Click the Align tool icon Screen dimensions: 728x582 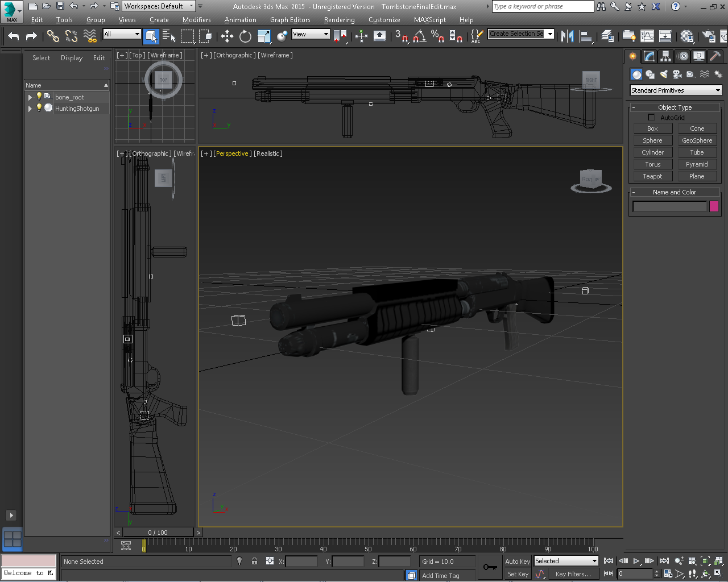tap(586, 36)
